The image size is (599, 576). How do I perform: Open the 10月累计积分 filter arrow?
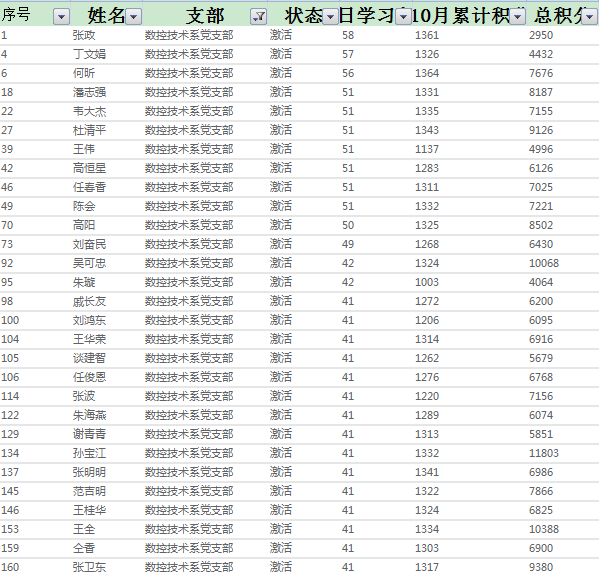tap(518, 16)
